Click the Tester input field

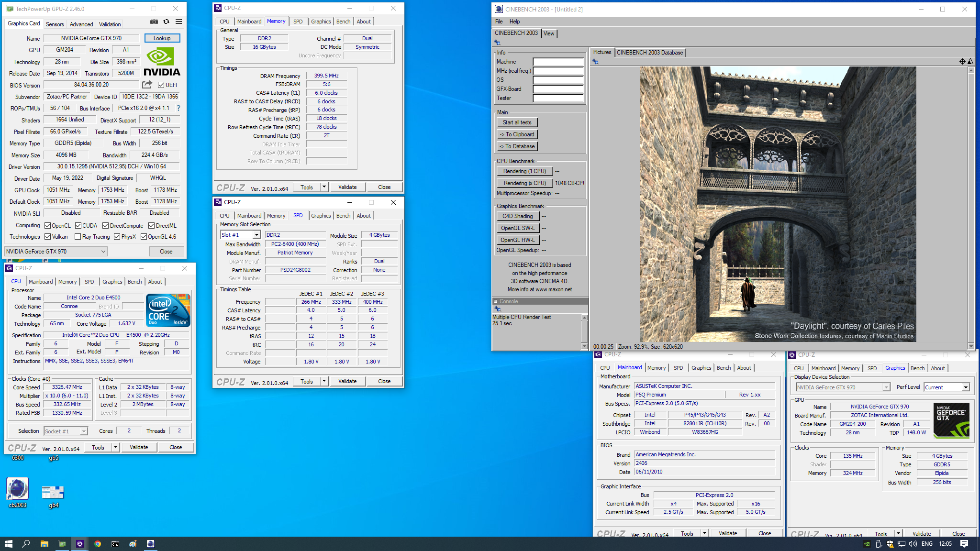(558, 98)
